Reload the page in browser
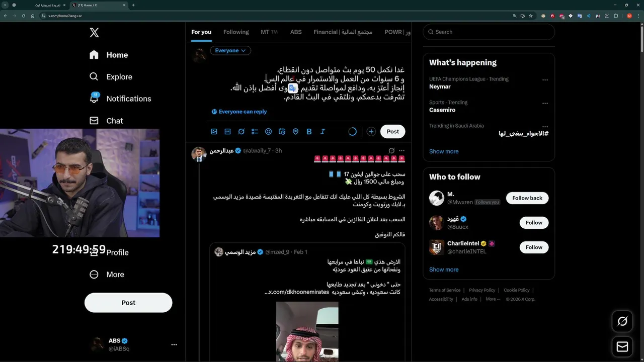The height and width of the screenshot is (362, 644). click(23, 16)
